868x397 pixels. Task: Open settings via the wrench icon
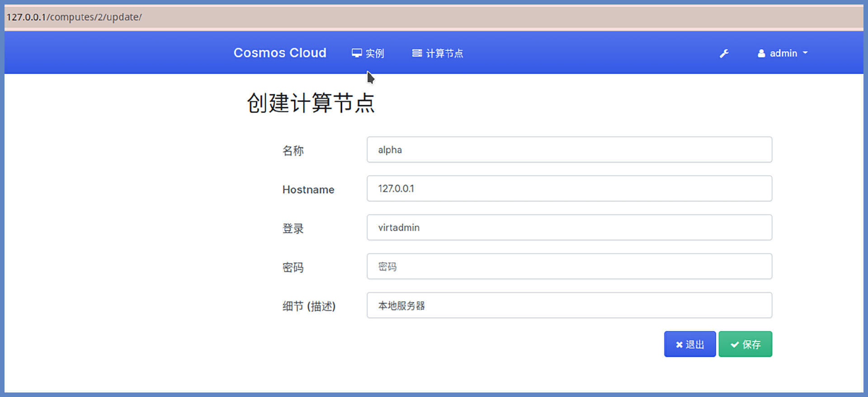pos(724,54)
